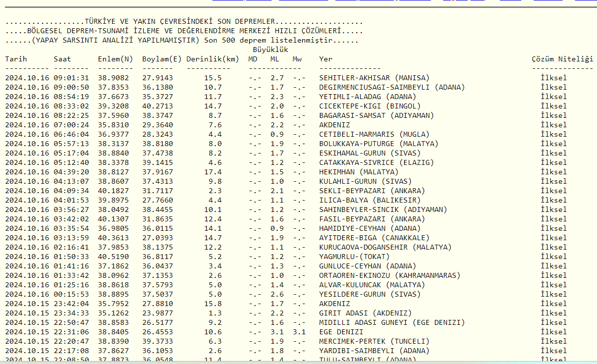The height and width of the screenshot is (364, 597).
Task: Click the MERCIMEK-PERTEK (TUNCELI) location text
Action: (x=374, y=341)
